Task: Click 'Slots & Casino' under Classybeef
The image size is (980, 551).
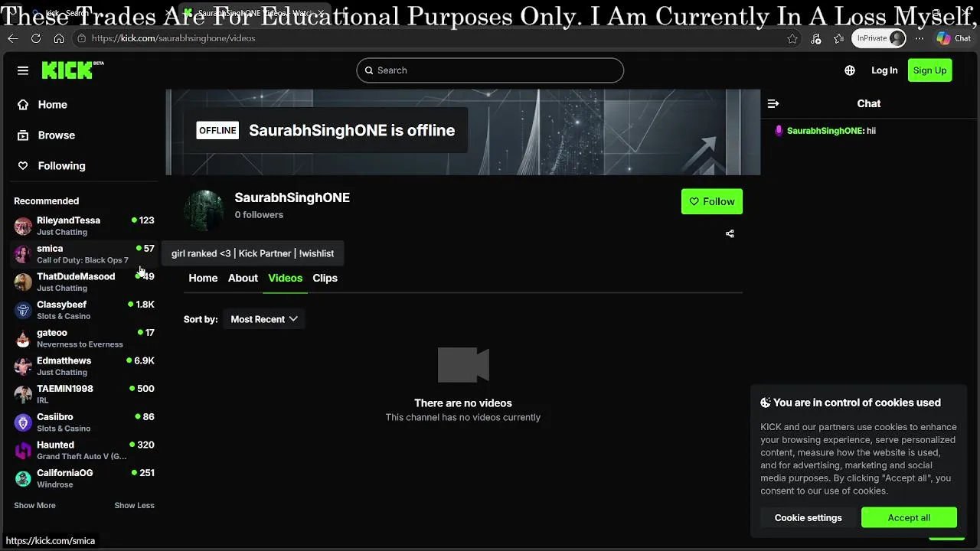Action: 64,316
